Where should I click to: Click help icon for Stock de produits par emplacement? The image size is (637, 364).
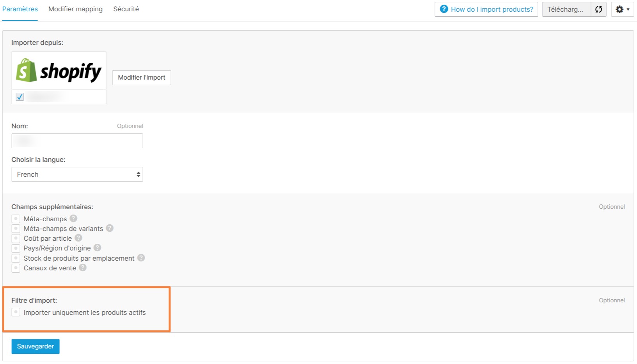141,258
